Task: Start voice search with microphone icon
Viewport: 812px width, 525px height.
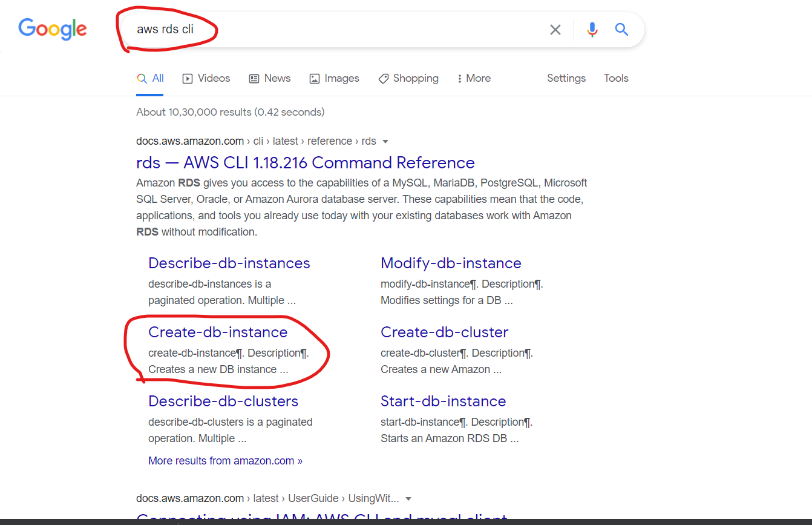Action: pos(592,30)
